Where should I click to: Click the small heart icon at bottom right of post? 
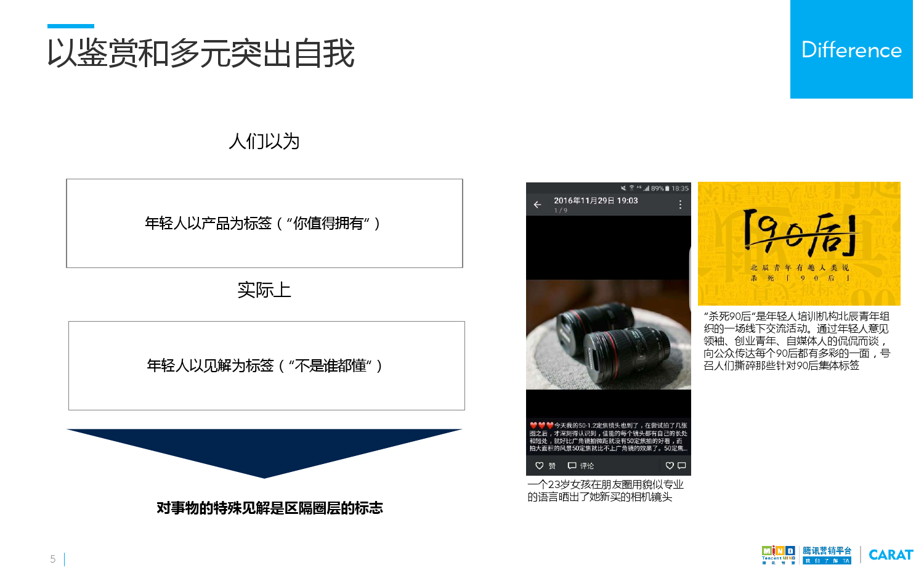point(670,466)
